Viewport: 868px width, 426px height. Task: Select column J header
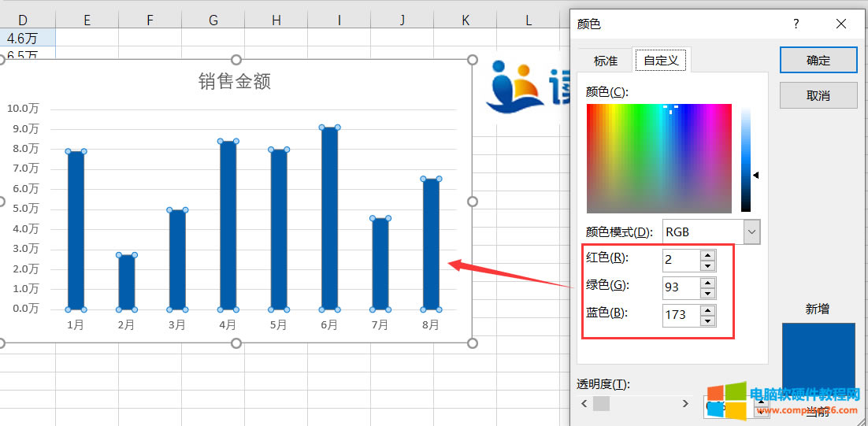click(402, 20)
